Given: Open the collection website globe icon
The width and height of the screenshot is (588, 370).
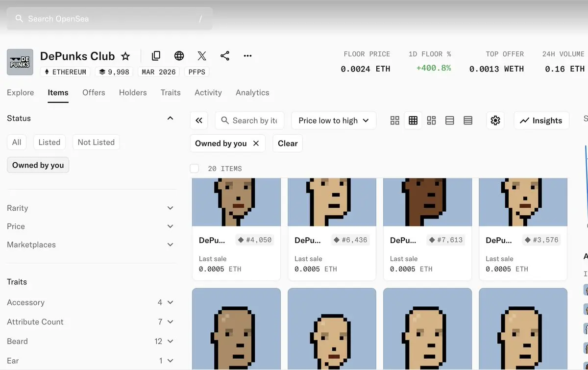Looking at the screenshot, I should 179,56.
